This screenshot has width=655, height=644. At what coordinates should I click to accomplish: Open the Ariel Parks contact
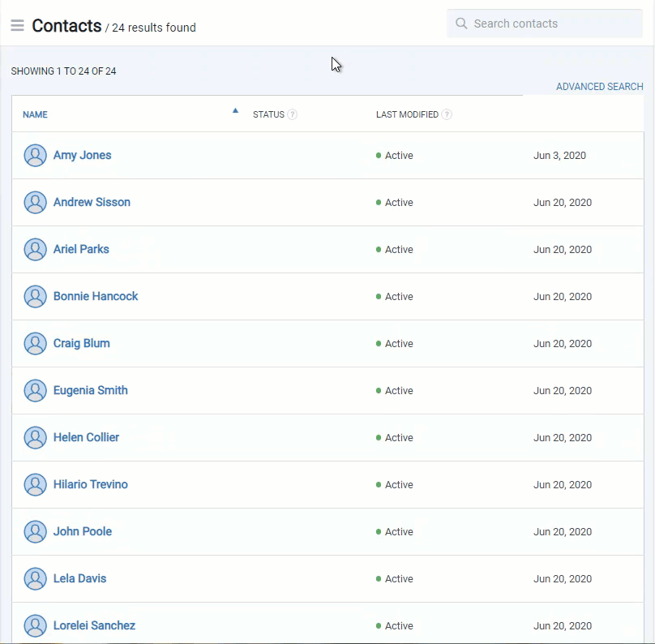pyautogui.click(x=81, y=250)
